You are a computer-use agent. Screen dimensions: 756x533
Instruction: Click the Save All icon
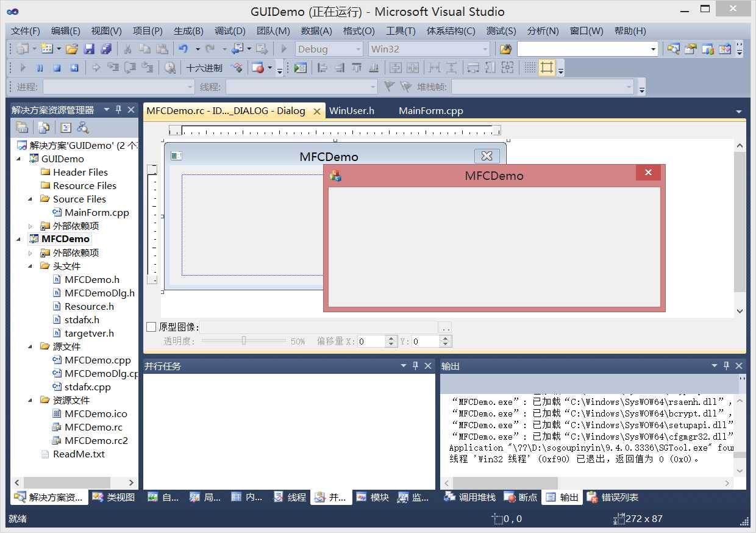106,49
